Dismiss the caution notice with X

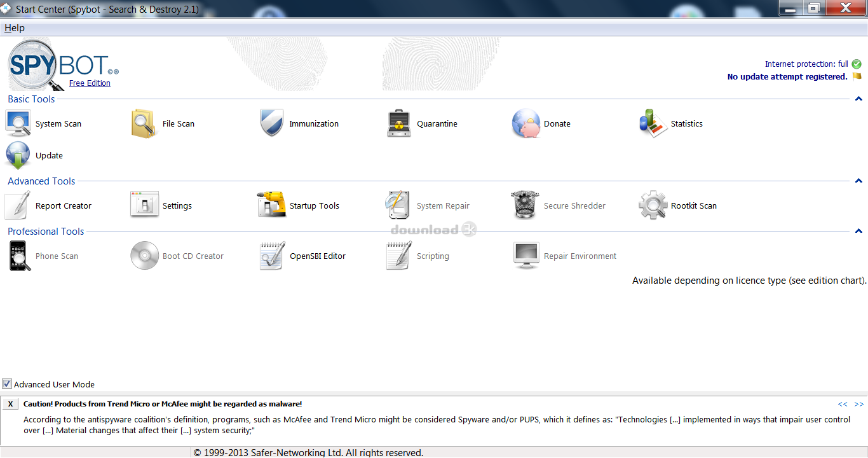coord(11,404)
